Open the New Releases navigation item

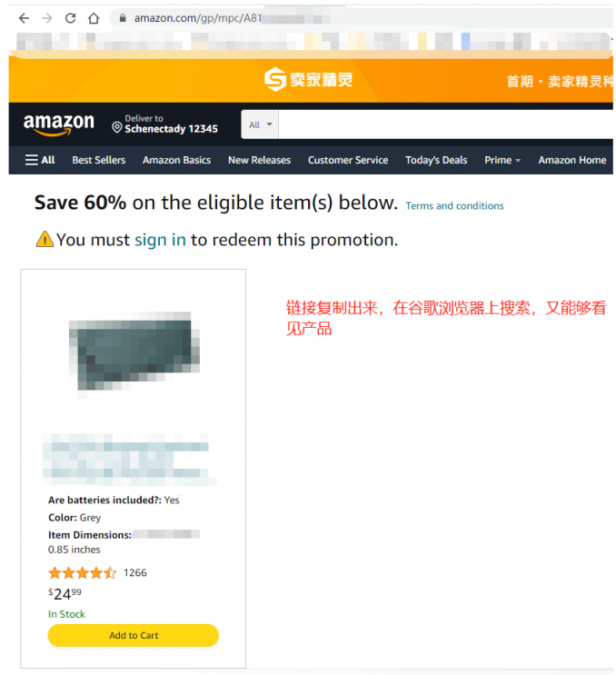(x=260, y=160)
